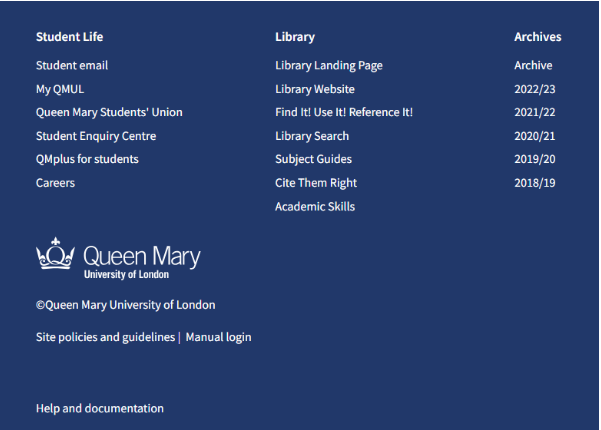
Task: Select the 2018/19 archive
Action: [x=535, y=183]
